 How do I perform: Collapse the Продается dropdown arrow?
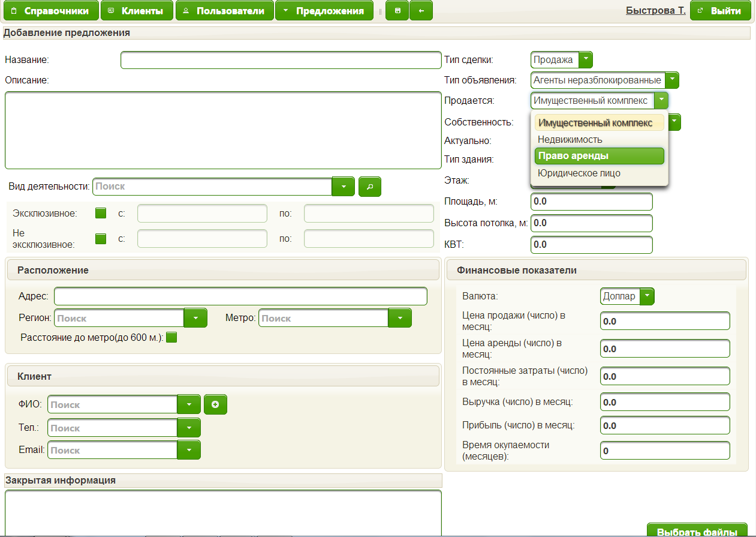[661, 100]
